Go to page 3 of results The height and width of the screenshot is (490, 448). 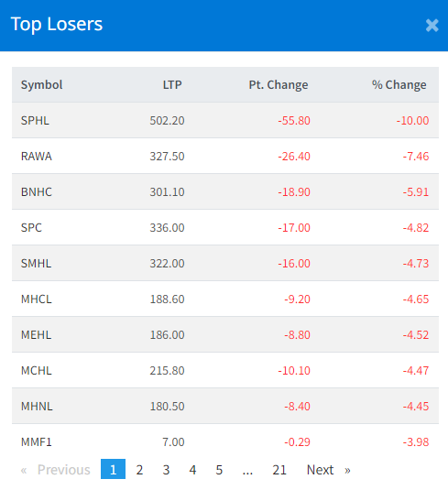[x=166, y=469]
